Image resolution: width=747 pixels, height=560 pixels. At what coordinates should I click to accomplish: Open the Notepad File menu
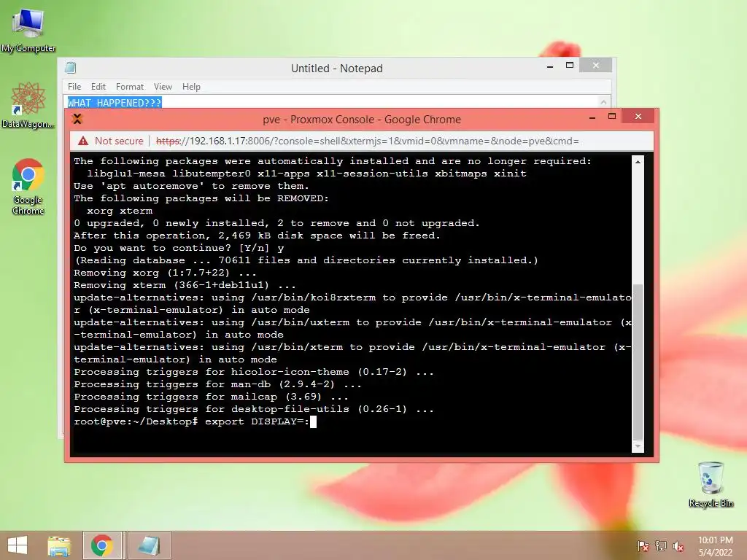pos(74,87)
